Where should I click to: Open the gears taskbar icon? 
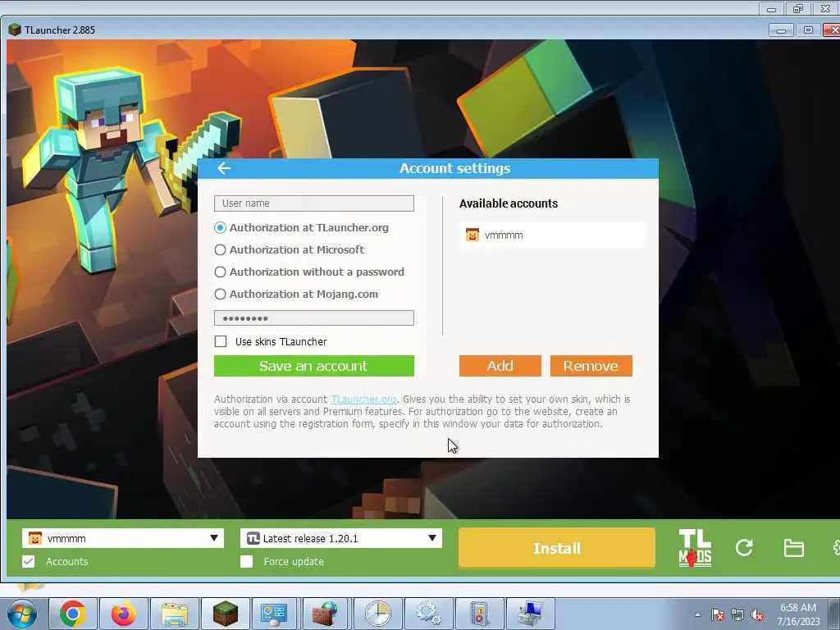click(x=428, y=614)
